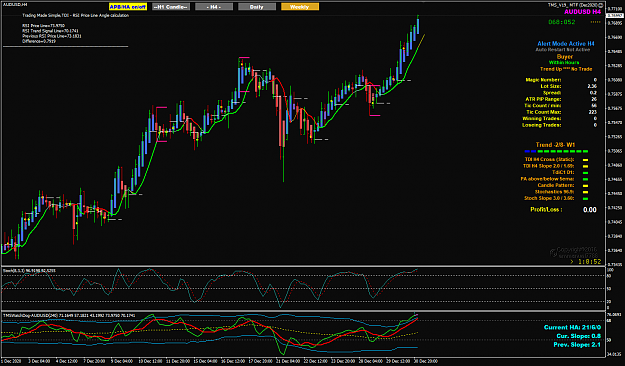The height and width of the screenshot is (366, 625).
Task: Click the 21 Dec 04:00 time axis label
Action: point(288,361)
